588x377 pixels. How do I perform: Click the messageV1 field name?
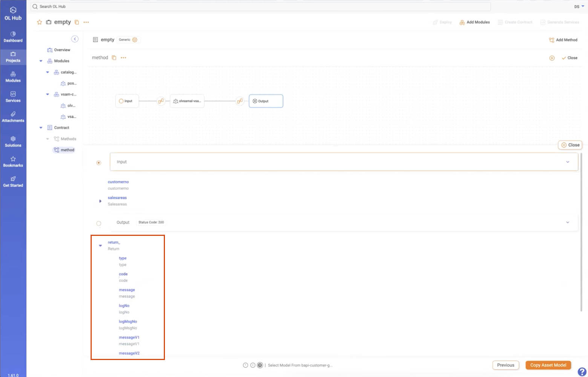pyautogui.click(x=129, y=337)
